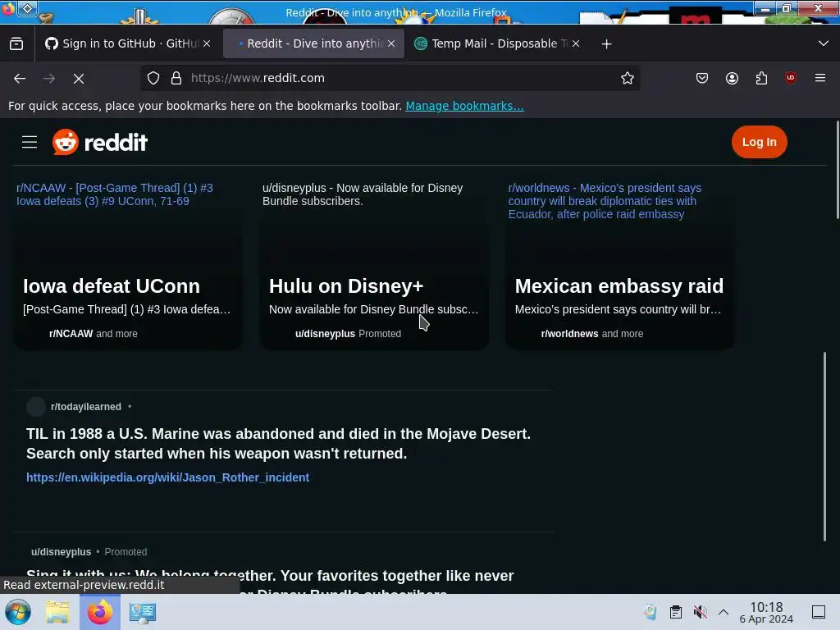List all tabs dropdown arrow

tap(824, 43)
